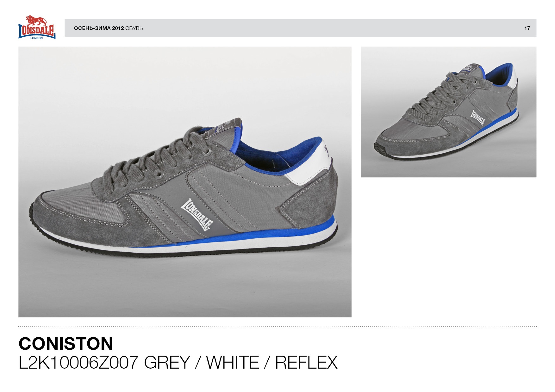Select the REFLEX color name
Image resolution: width=555 pixels, height=392 pixels.
[x=306, y=362]
